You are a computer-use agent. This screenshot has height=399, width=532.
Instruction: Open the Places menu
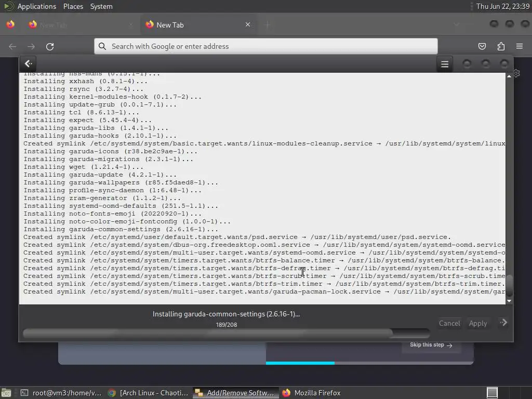[x=73, y=6]
